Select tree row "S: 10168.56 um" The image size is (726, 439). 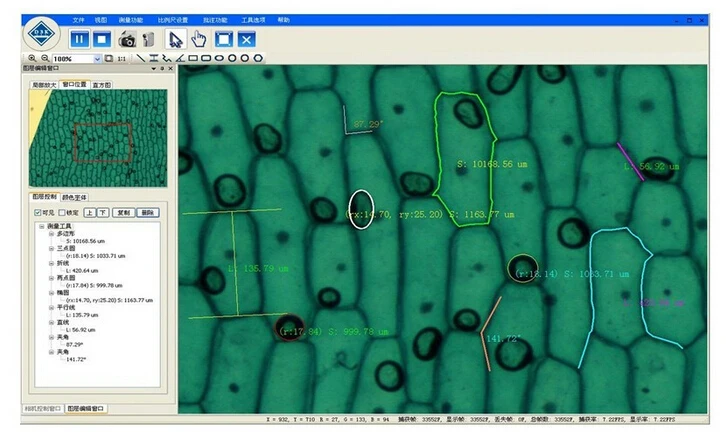(x=86, y=241)
